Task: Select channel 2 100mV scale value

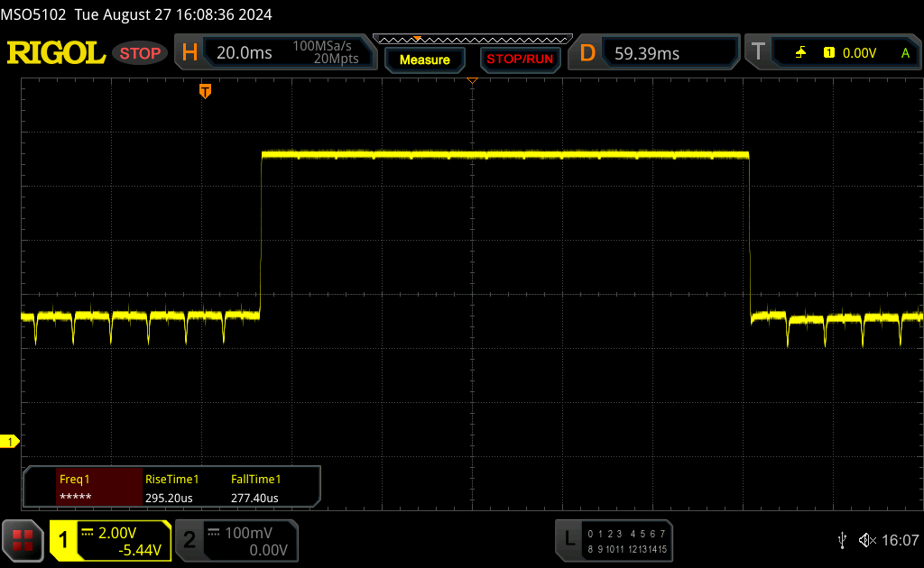Action: coord(249,533)
